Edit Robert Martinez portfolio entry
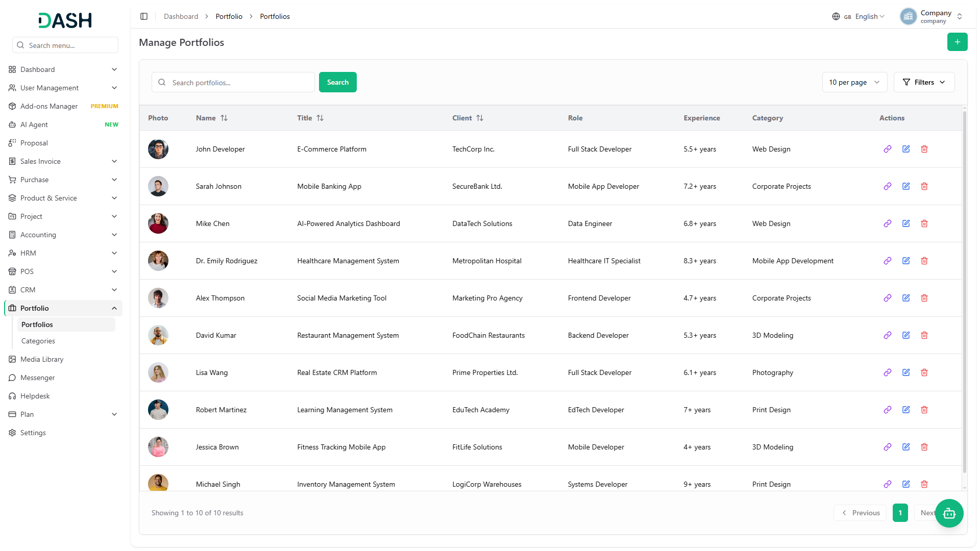The height and width of the screenshot is (551, 980). click(x=906, y=410)
